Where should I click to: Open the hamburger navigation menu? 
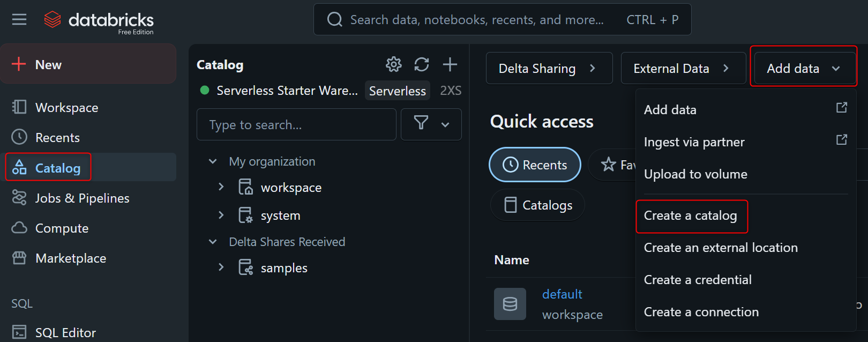click(x=19, y=20)
